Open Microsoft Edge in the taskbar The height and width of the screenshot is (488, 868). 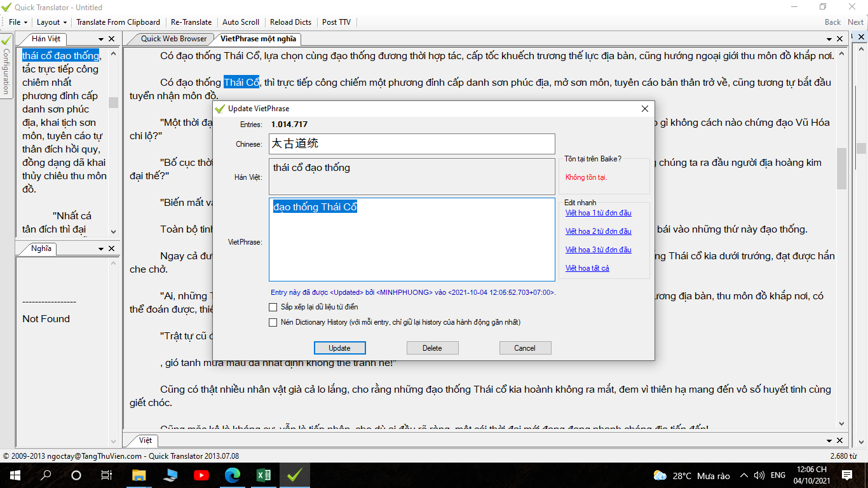click(233, 475)
